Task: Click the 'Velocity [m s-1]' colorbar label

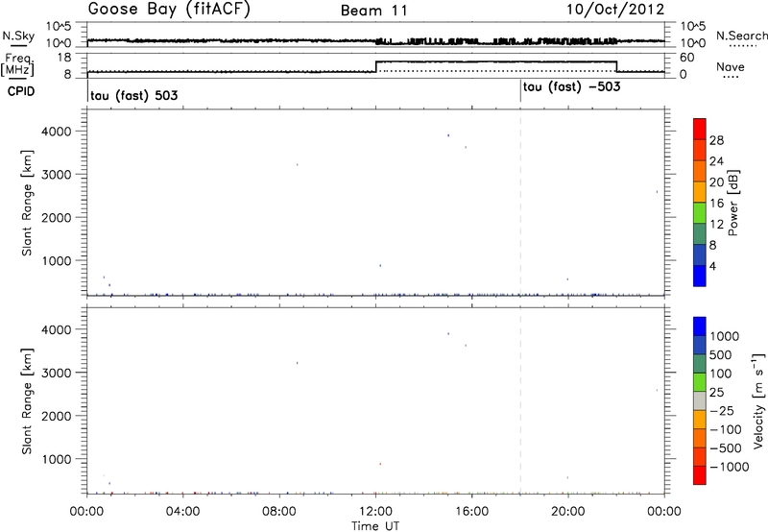Action: coord(758,400)
